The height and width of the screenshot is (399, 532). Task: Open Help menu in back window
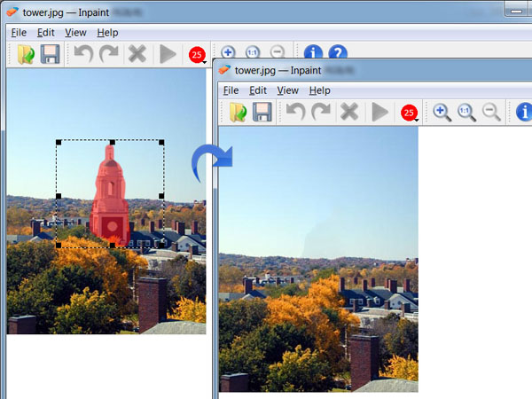[x=107, y=33]
